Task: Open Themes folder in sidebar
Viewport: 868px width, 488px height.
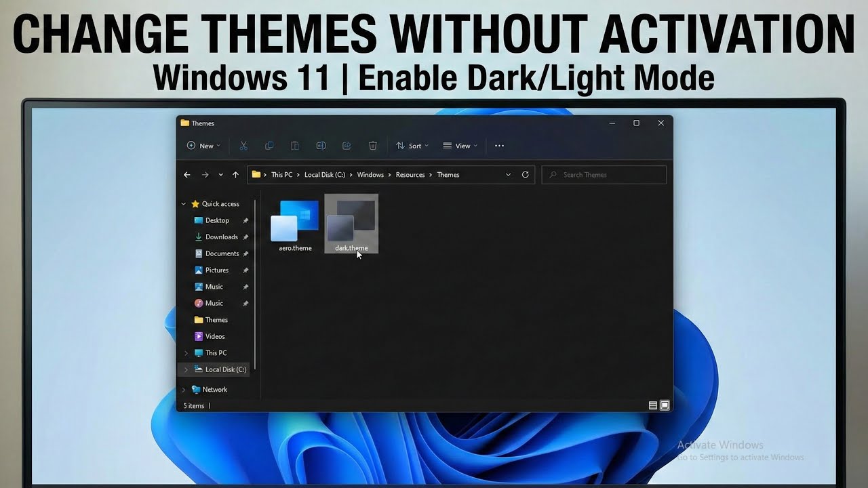Action: [x=211, y=320]
